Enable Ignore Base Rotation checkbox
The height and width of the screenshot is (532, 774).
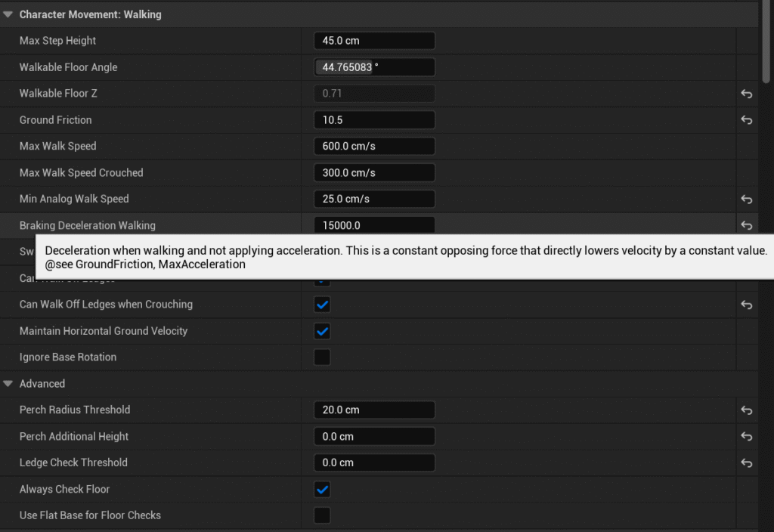322,357
